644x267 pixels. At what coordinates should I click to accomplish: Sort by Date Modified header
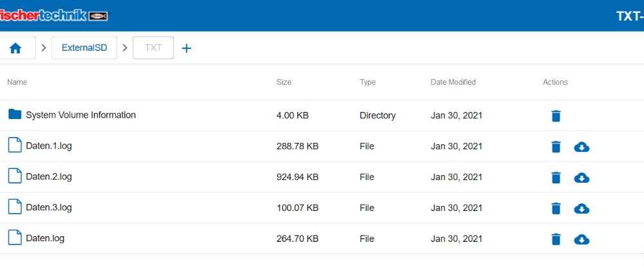(453, 82)
